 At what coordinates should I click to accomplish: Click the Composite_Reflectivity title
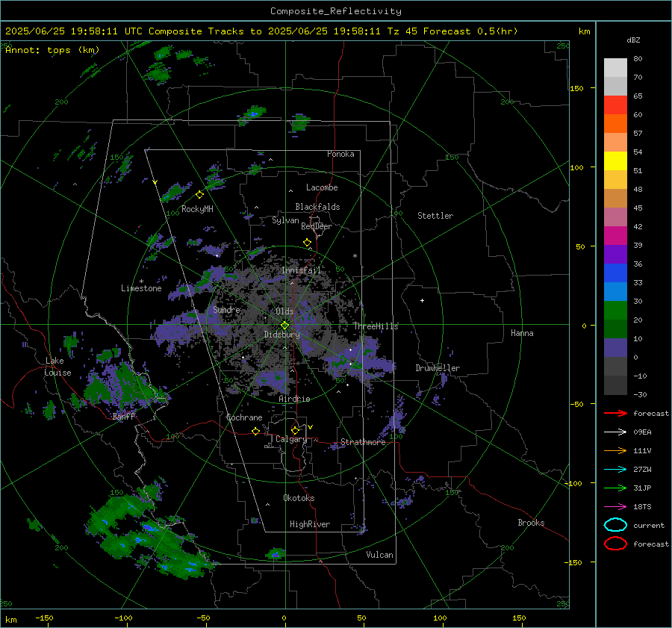336,11
